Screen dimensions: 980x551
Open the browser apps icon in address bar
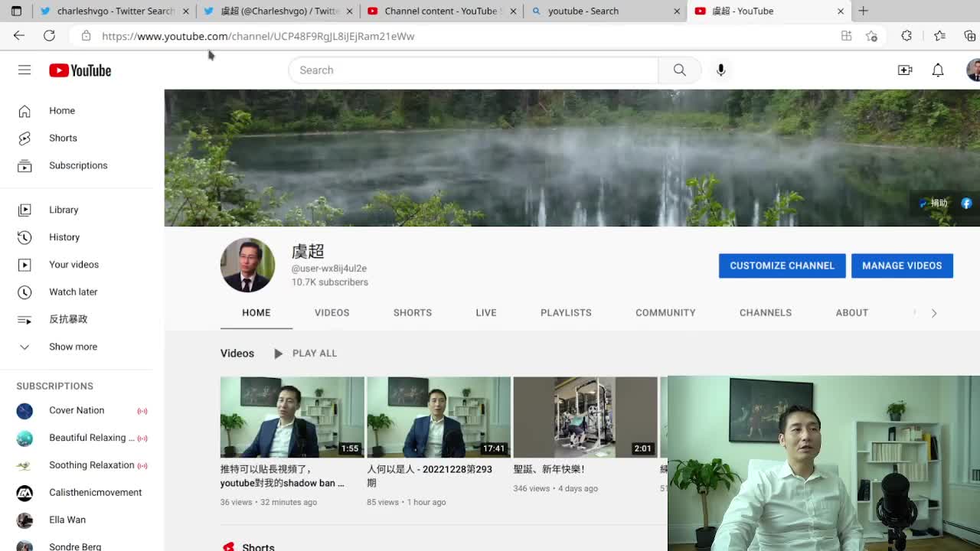tap(846, 36)
